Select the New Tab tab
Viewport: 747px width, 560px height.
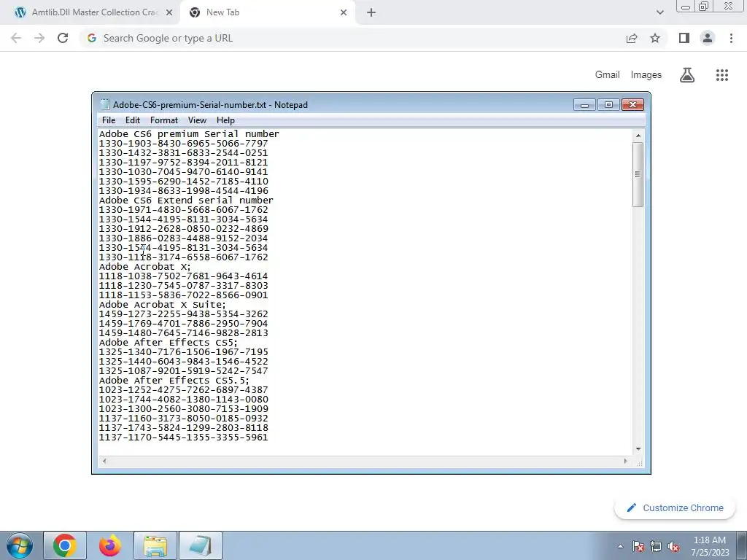point(267,12)
